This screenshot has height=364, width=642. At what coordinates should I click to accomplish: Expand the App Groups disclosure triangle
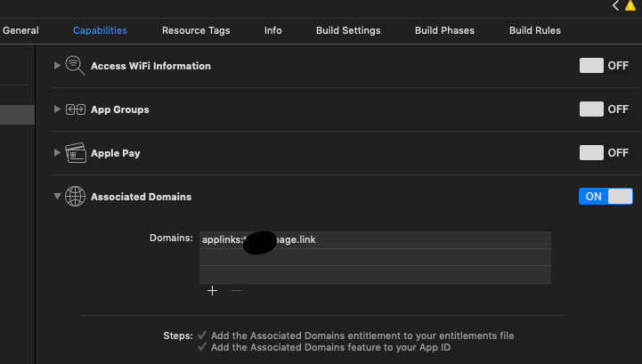(57, 109)
